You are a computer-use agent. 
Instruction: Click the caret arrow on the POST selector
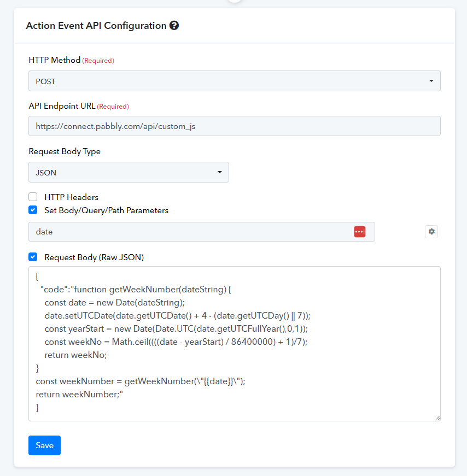(x=431, y=81)
